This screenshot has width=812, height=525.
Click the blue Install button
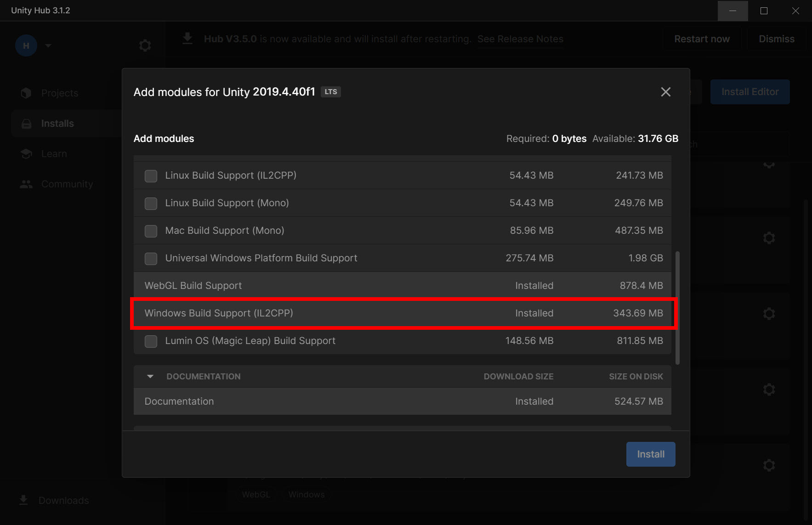(x=651, y=454)
